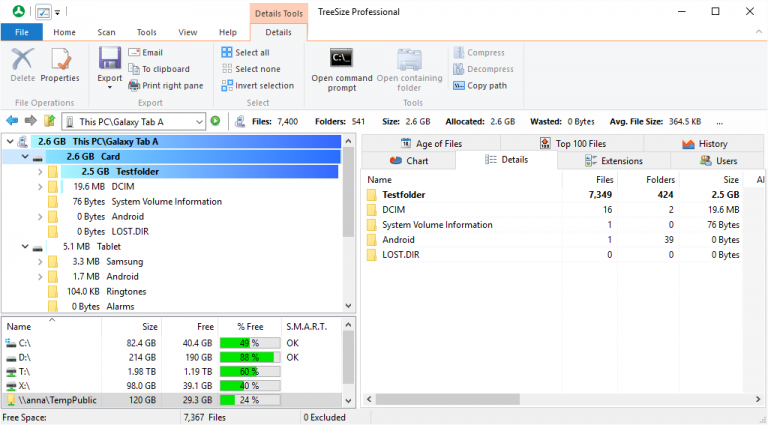Select System Volume Information in details list
The width and height of the screenshot is (768, 425).
coord(552,225)
